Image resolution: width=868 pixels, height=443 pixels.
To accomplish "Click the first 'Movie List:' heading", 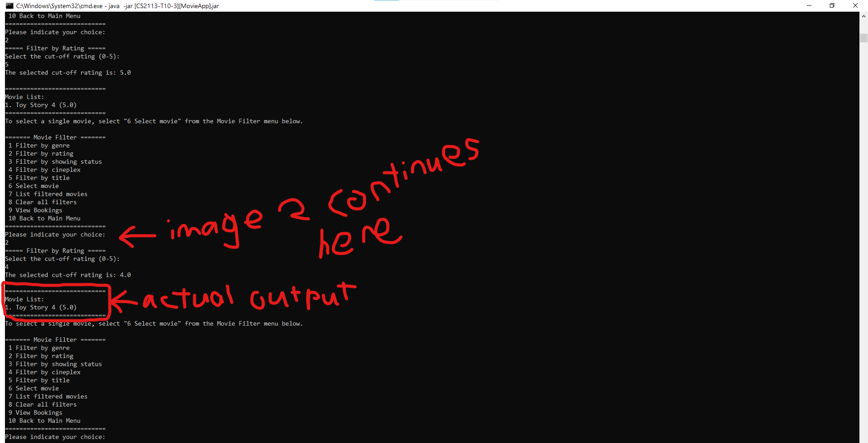I will pos(25,97).
